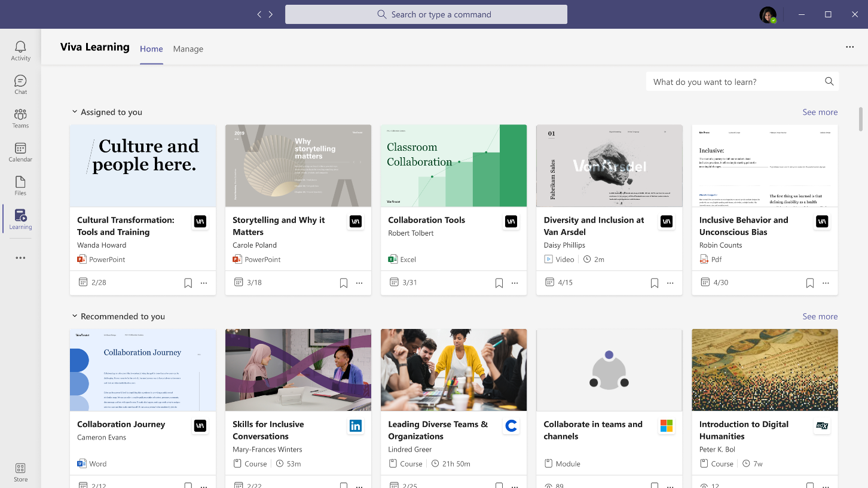Open more options on Inclusive Behavior card

point(826,283)
